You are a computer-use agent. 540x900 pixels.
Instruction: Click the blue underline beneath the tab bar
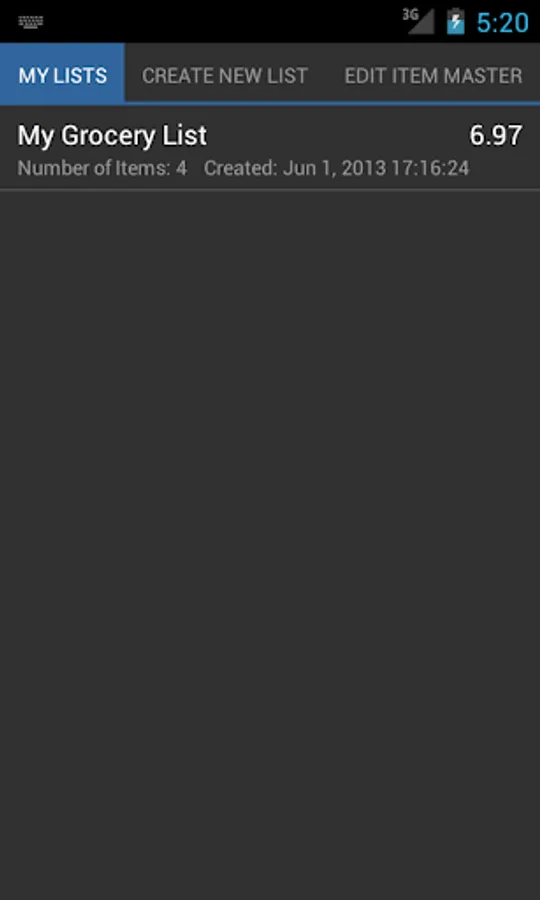(332, 104)
